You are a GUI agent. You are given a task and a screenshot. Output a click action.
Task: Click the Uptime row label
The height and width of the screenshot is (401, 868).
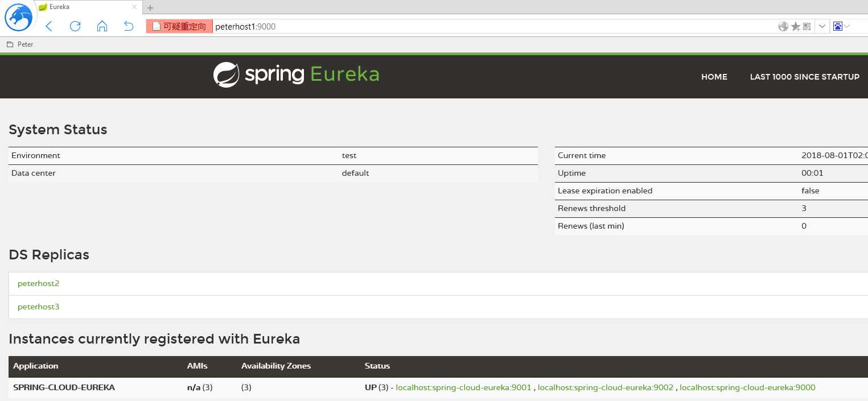(571, 173)
